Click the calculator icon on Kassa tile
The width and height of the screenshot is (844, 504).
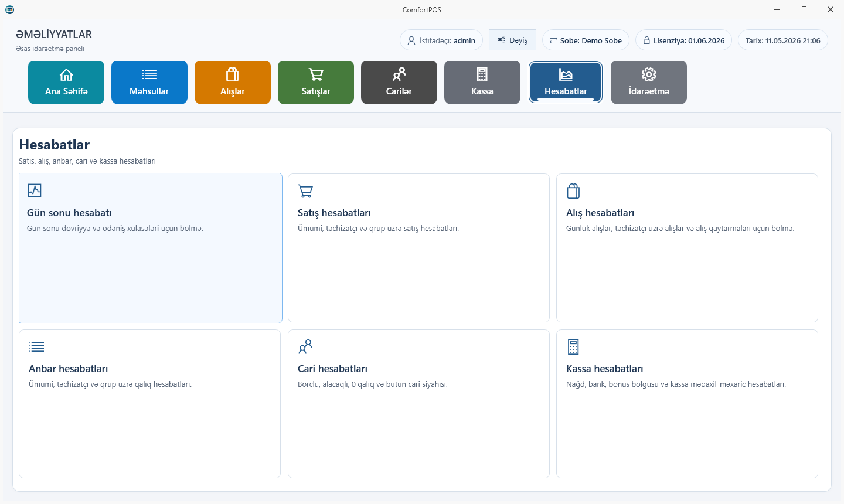[482, 74]
